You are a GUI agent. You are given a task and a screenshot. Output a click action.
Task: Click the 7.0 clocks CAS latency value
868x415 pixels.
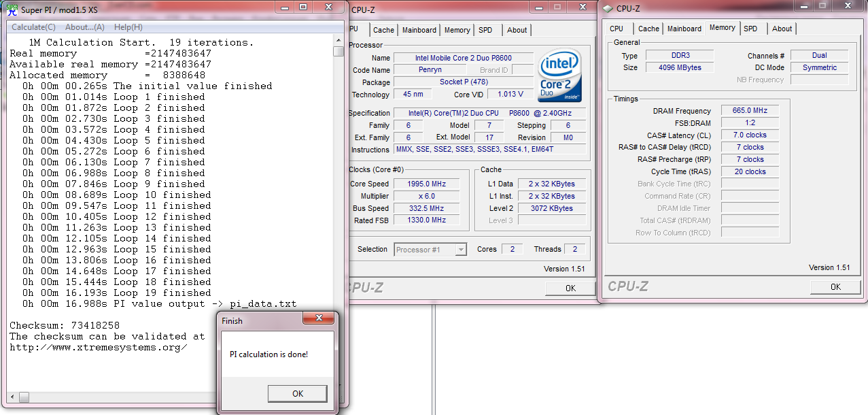click(750, 135)
